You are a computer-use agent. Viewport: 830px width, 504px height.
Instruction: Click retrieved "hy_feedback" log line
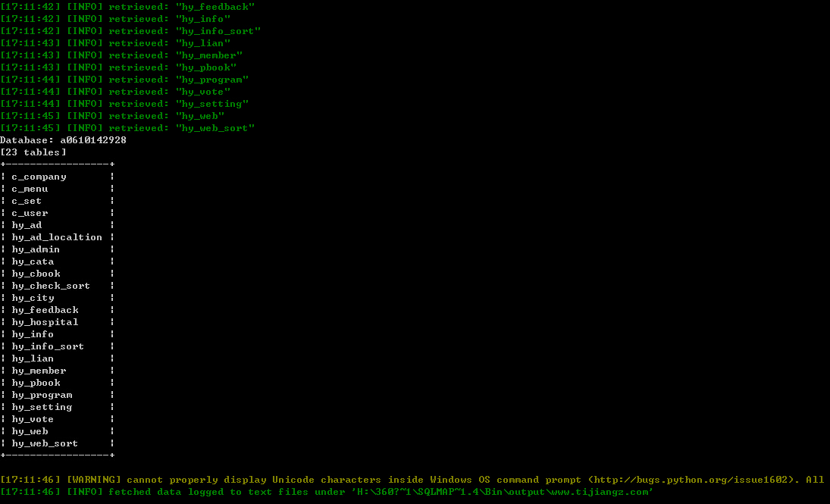pos(127,7)
